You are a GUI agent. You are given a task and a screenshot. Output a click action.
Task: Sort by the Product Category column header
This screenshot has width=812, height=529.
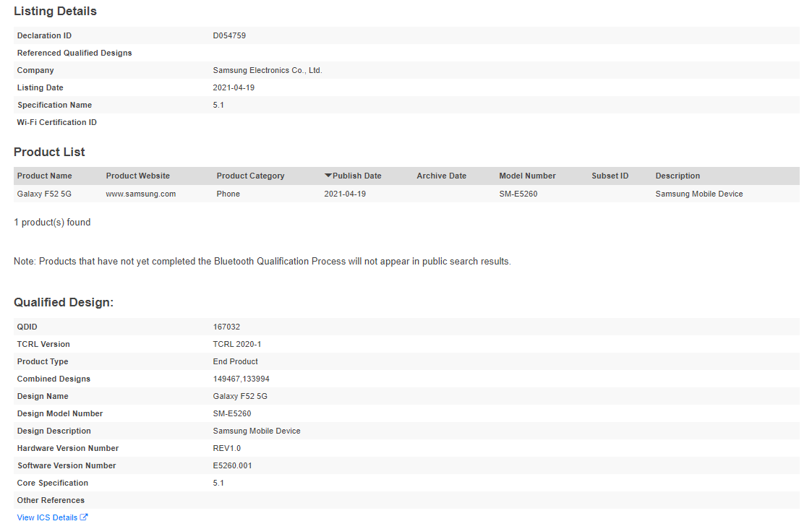pos(250,176)
